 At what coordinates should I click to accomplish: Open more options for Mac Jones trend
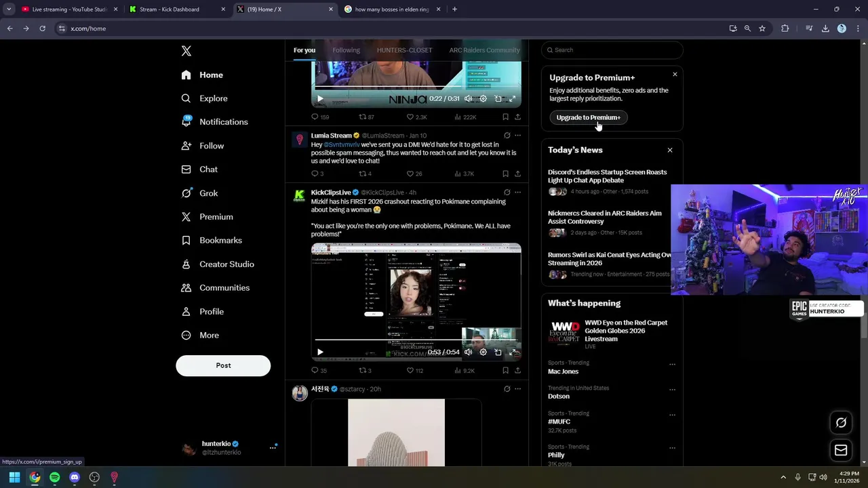673,364
